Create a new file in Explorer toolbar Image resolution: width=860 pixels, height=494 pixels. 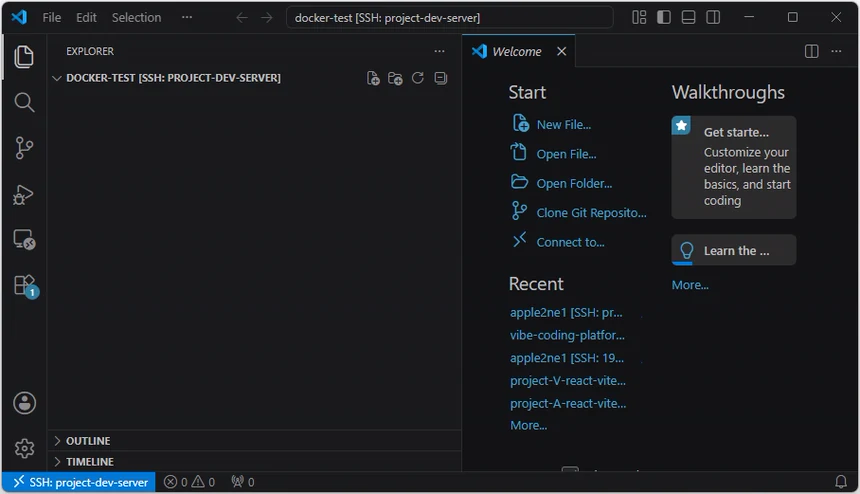373,78
